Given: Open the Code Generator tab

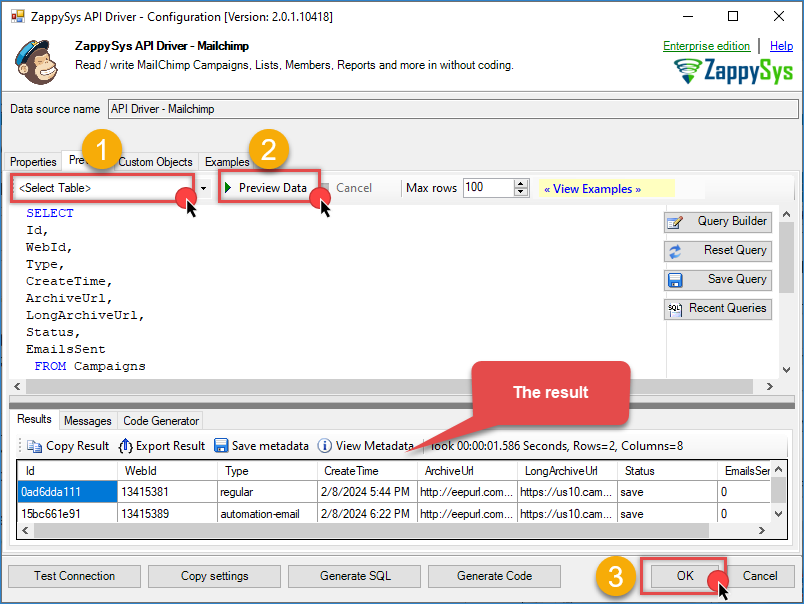Looking at the screenshot, I should tap(161, 421).
